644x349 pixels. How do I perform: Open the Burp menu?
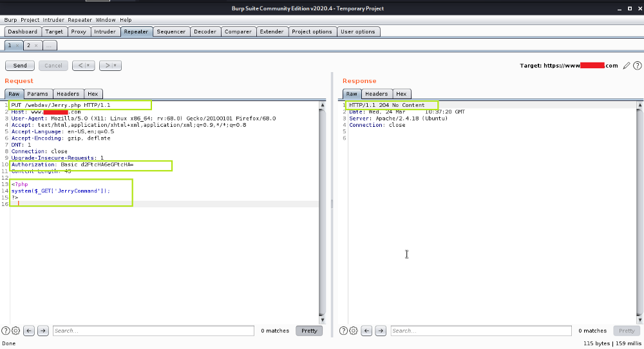pos(11,20)
